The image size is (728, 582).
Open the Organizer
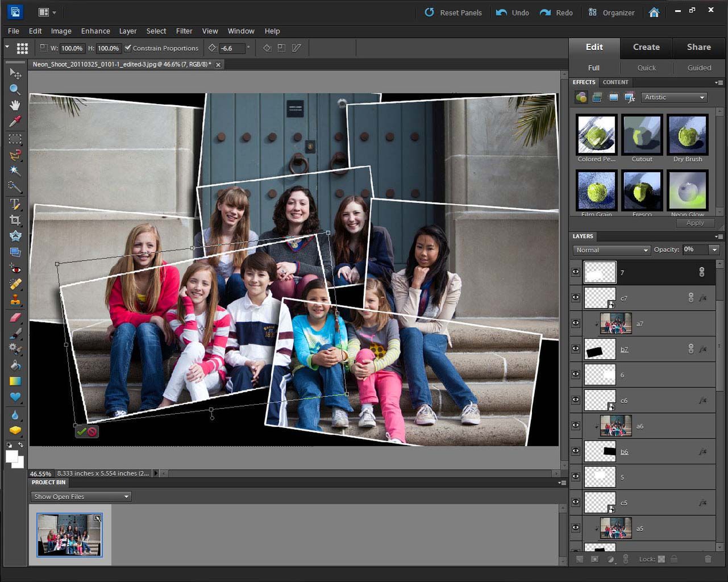[611, 13]
